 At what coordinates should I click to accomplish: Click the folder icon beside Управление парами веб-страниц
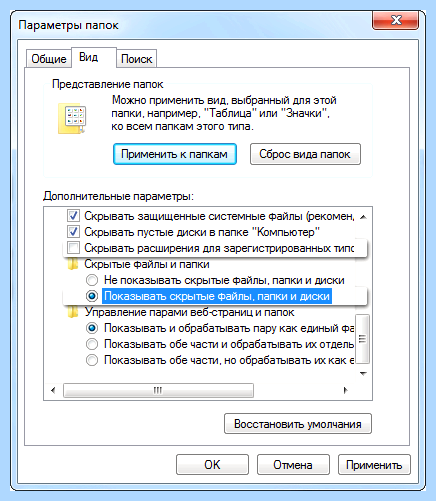point(73,312)
